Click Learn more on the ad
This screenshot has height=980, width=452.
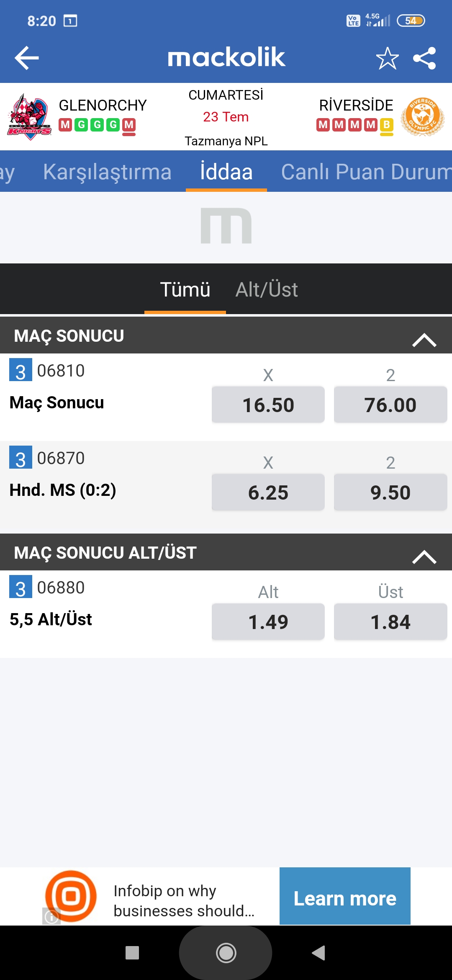[345, 896]
